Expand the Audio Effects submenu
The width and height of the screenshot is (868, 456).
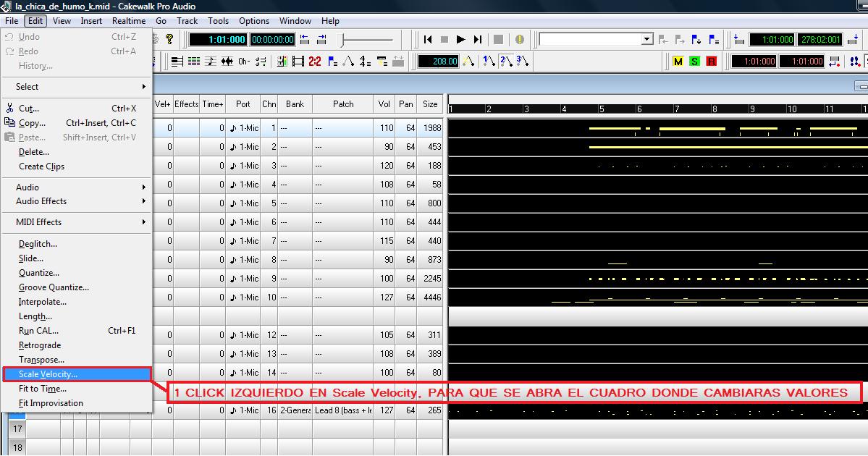point(77,201)
